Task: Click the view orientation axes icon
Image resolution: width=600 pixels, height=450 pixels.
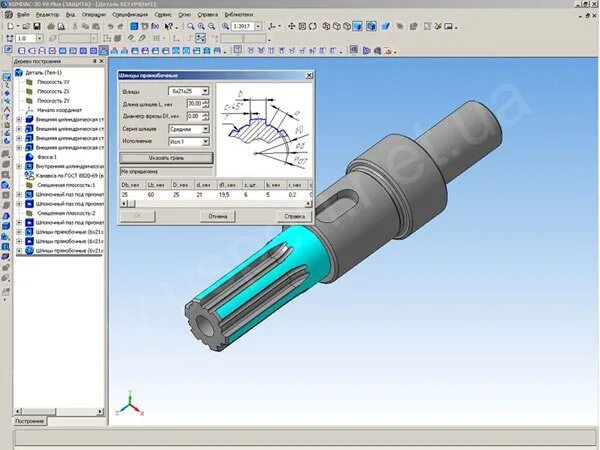Action: (x=272, y=26)
